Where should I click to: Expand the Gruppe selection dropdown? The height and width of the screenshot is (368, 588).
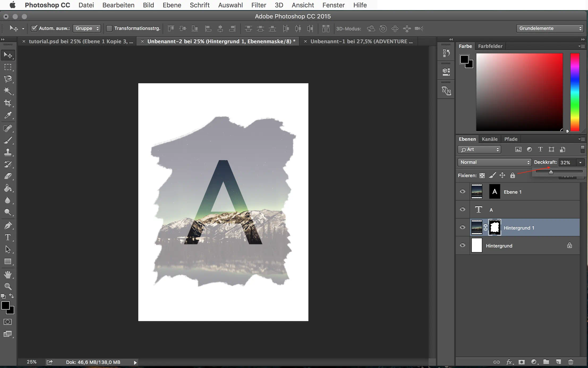(87, 28)
